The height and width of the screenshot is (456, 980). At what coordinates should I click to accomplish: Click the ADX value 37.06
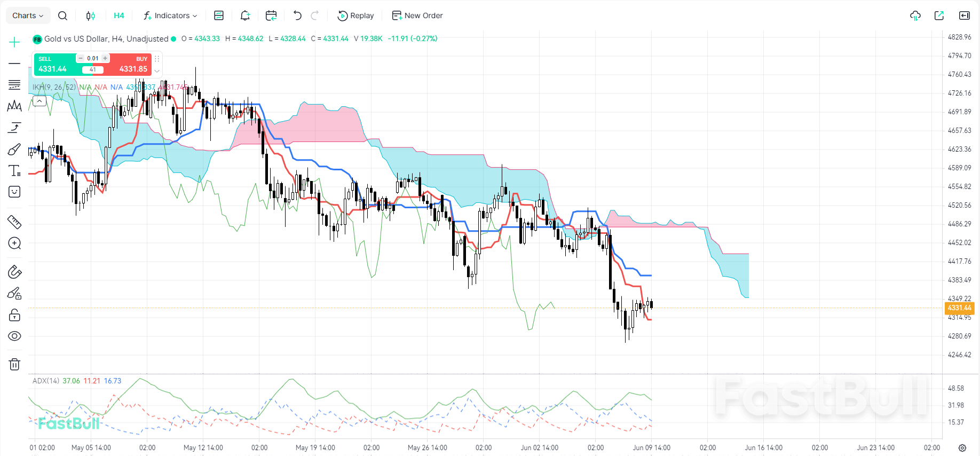coord(72,381)
